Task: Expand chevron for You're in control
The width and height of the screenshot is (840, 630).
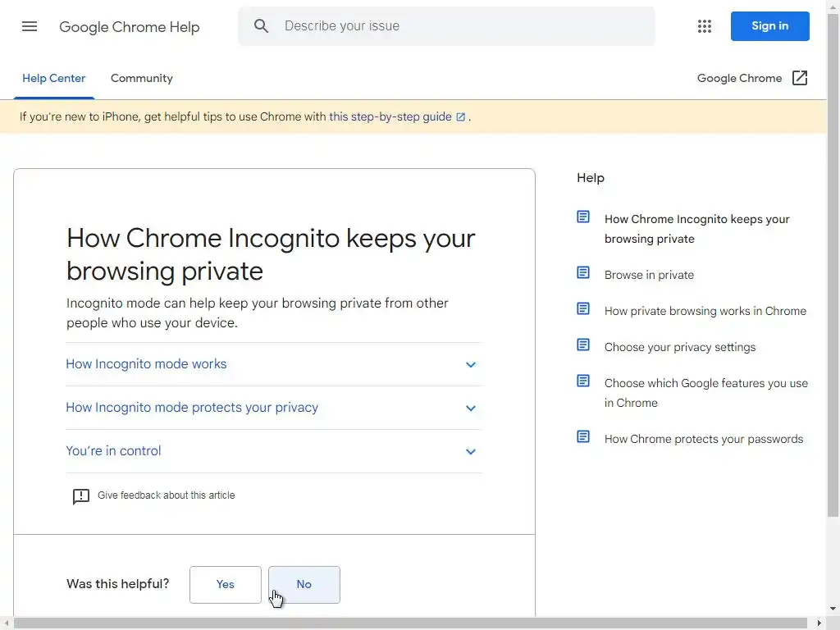Action: point(470,452)
